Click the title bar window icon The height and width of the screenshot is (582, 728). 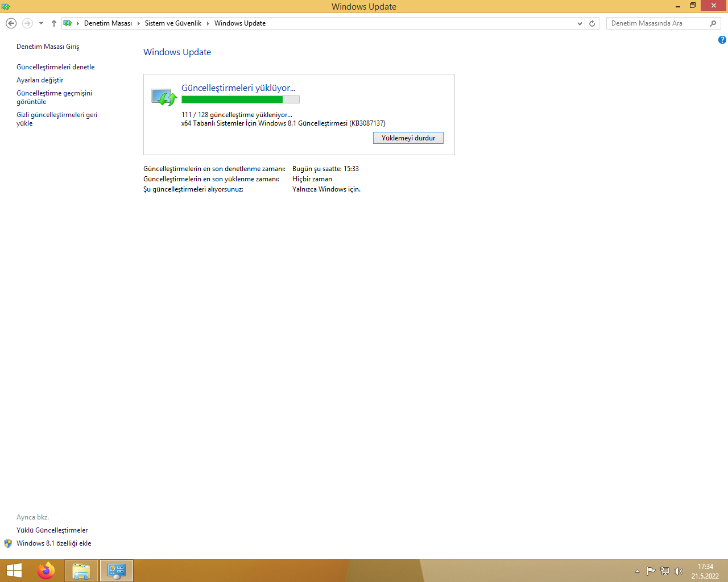(6, 6)
